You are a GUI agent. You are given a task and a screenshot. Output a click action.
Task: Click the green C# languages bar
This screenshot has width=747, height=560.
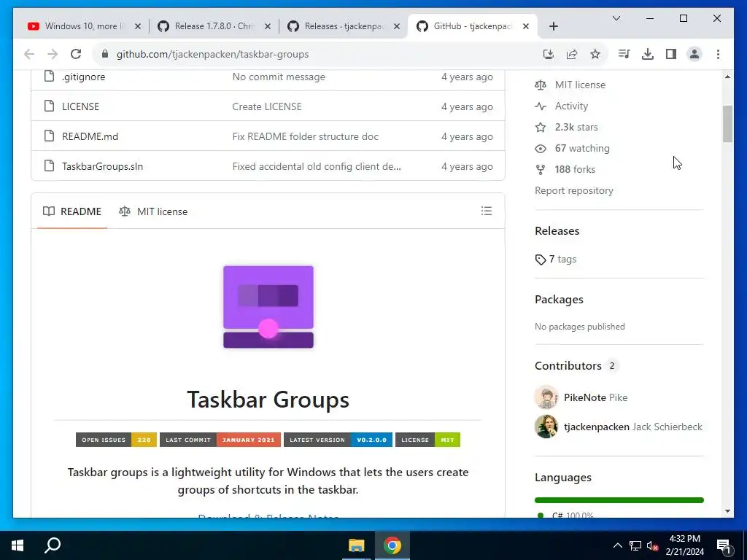click(619, 500)
